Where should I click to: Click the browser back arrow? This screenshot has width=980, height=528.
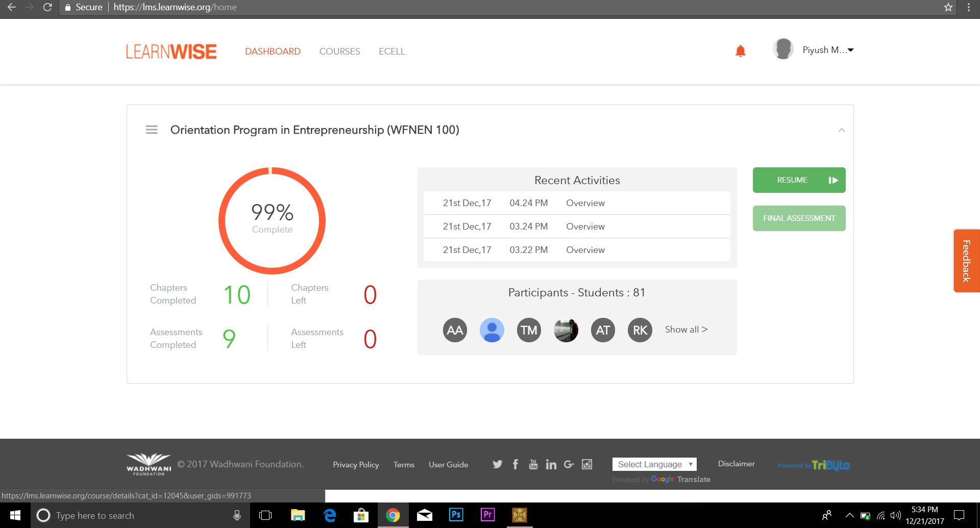(x=11, y=7)
